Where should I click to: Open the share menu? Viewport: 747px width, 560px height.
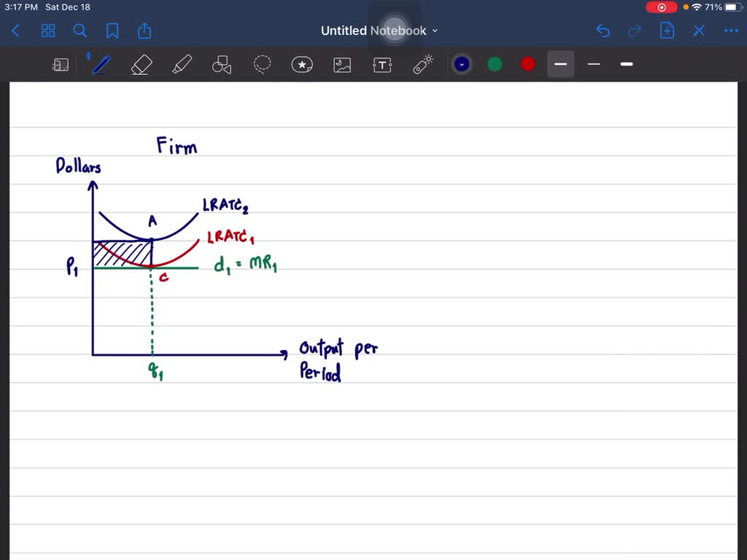tap(144, 31)
